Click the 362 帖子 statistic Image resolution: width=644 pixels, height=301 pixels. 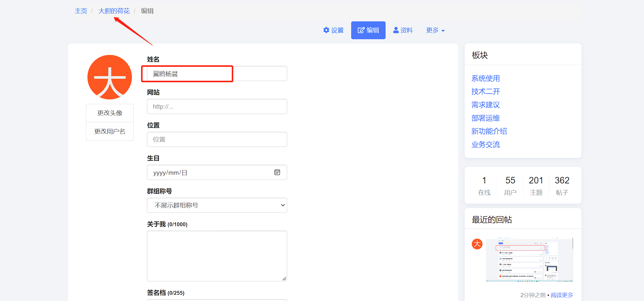[562, 186]
